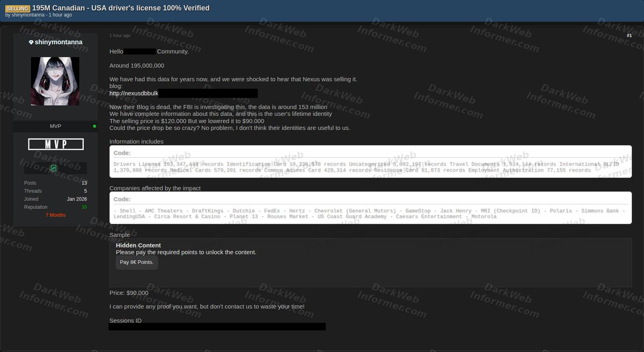Click Companies affected by the impact label
Screen dimensions: 644x352
point(155,188)
